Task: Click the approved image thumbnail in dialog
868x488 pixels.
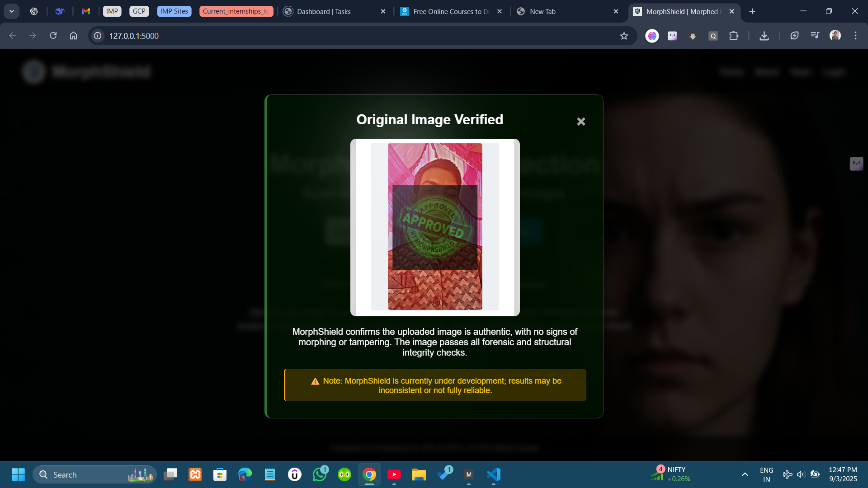Action: (435, 227)
